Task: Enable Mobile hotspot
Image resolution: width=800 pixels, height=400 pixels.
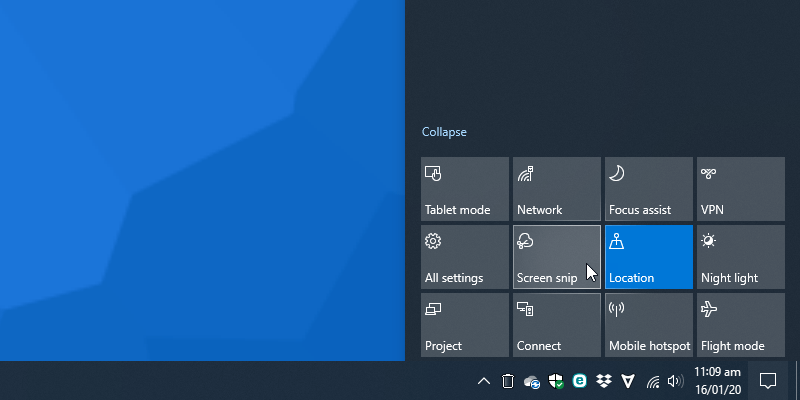Action: 649,324
